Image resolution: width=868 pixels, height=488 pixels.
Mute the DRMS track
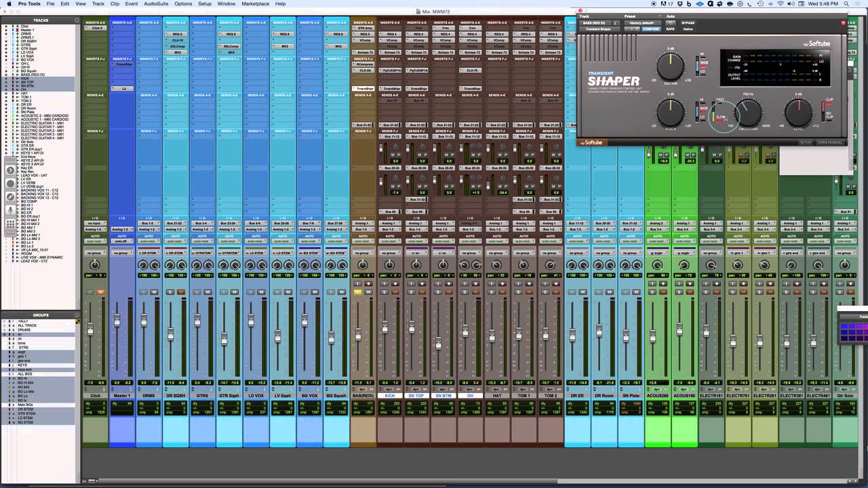(154, 292)
